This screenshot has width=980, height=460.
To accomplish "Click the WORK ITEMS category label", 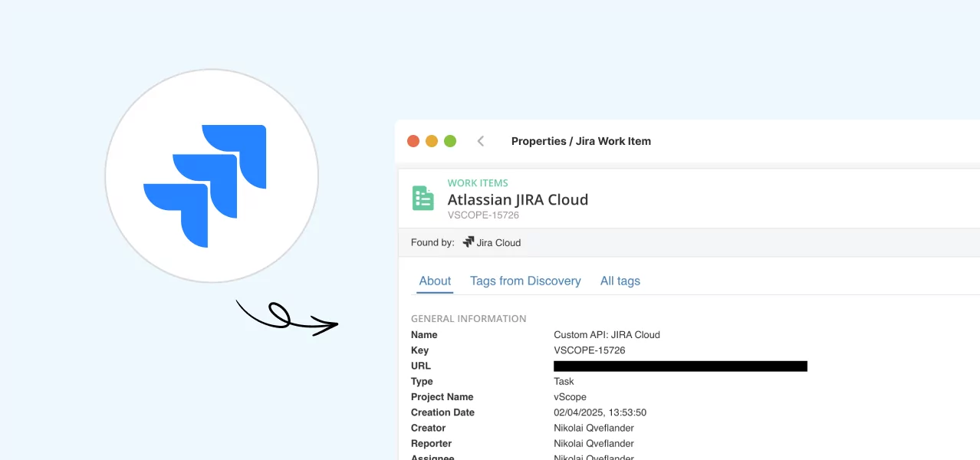I will 478,183.
